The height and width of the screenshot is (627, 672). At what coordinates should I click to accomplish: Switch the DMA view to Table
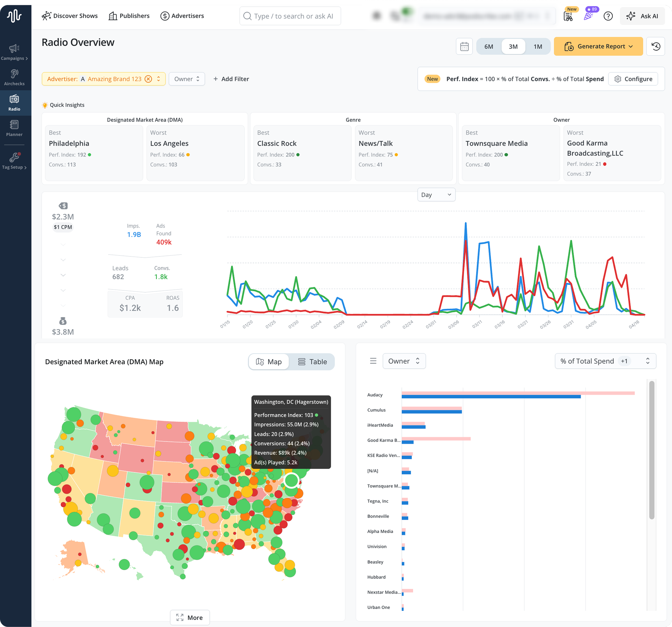pyautogui.click(x=312, y=362)
